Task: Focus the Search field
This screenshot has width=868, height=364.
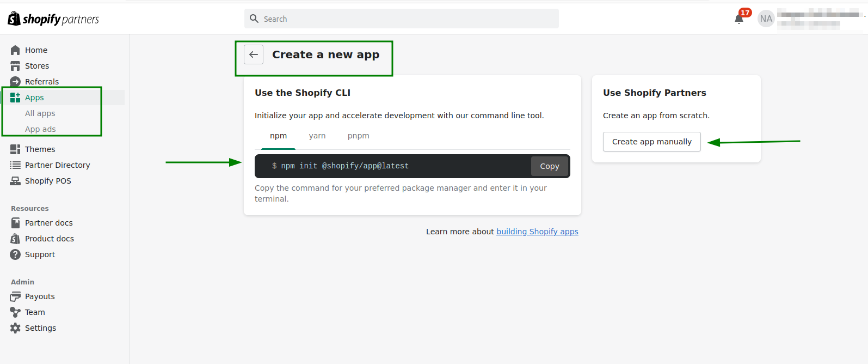Action: point(402,19)
